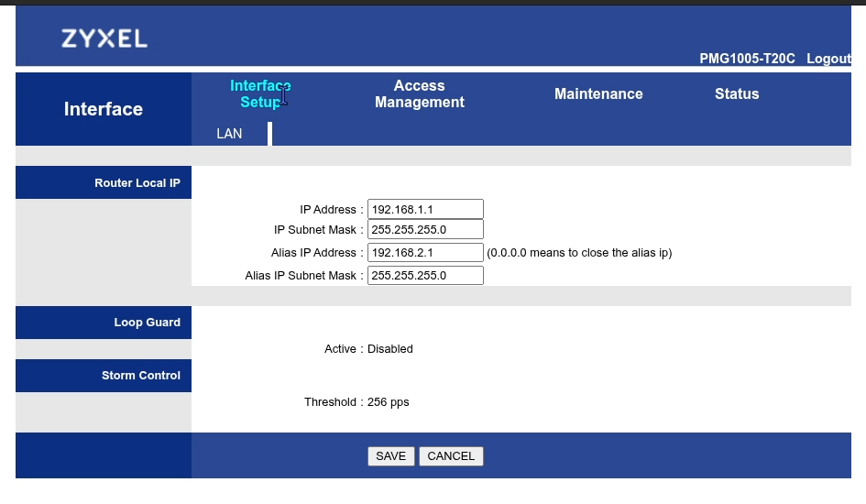Click the Logout link

828,59
